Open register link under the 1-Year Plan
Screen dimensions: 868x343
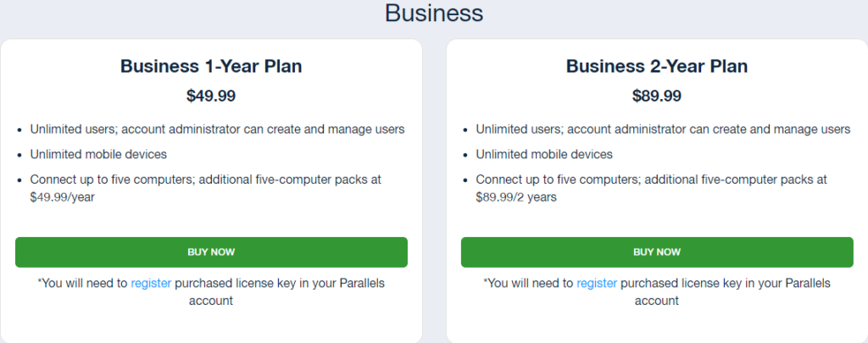[151, 284]
